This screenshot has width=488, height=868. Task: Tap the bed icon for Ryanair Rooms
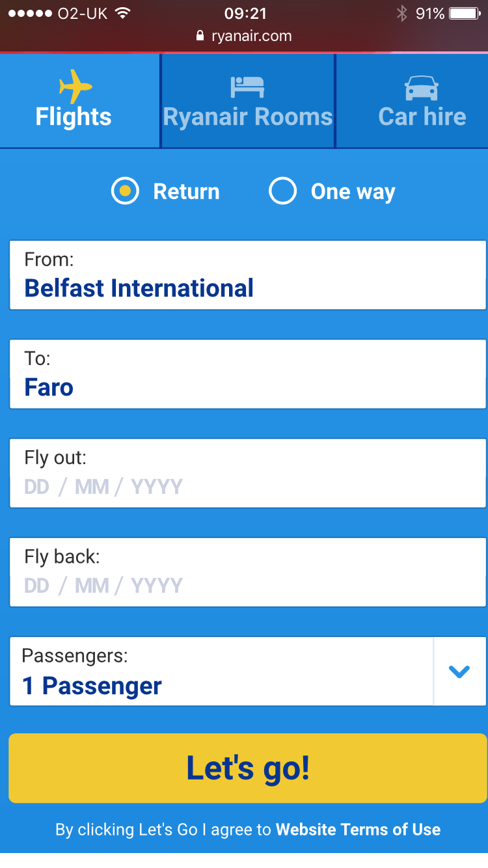[x=247, y=87]
